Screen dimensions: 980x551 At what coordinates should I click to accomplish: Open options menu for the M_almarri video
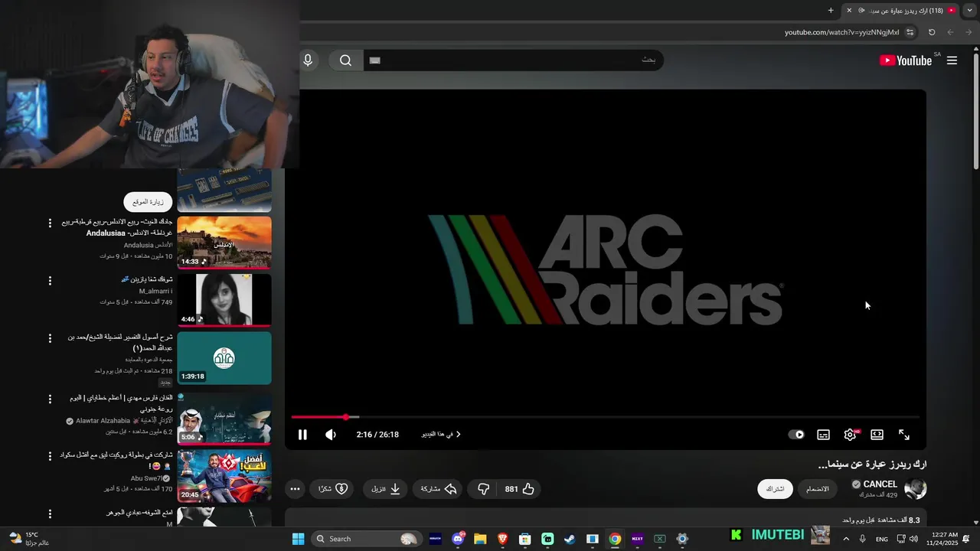tap(50, 281)
